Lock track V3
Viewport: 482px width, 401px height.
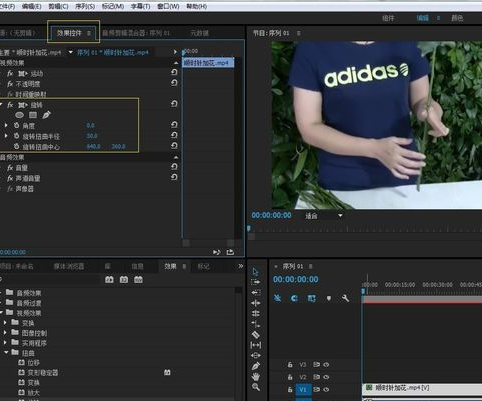[290, 365]
